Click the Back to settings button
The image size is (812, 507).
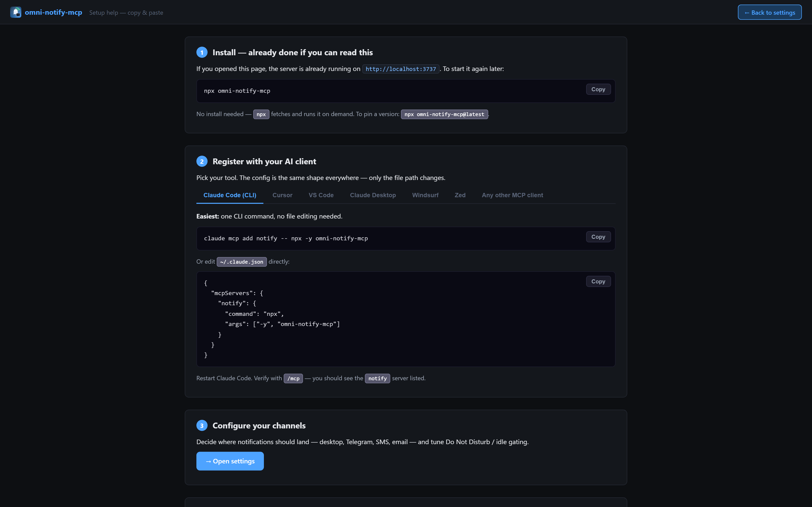(x=769, y=12)
